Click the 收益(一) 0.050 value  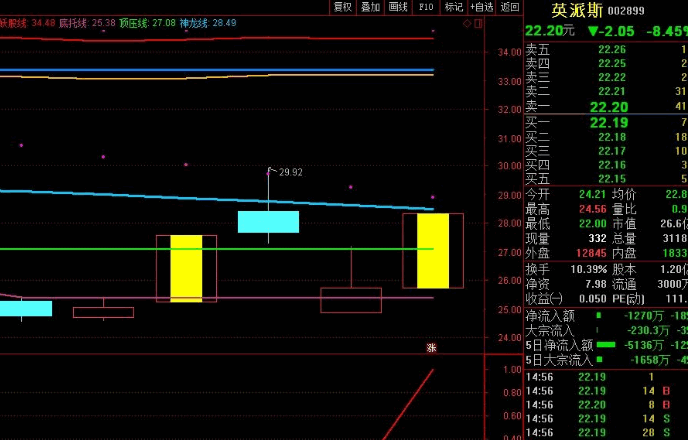pos(592,299)
